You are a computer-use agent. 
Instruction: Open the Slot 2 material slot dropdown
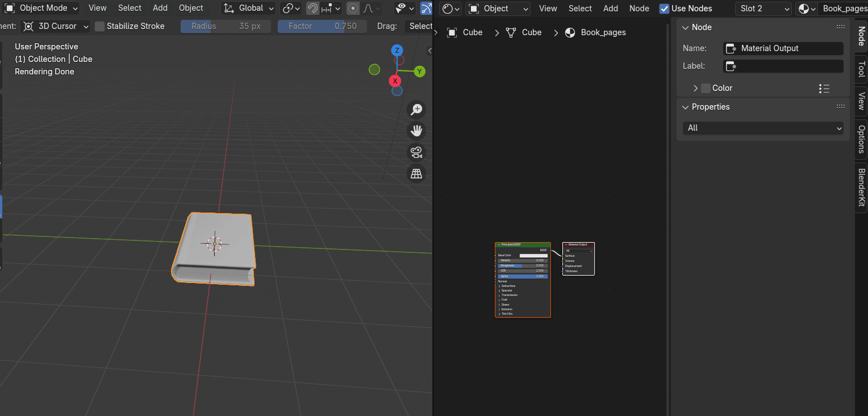click(763, 9)
